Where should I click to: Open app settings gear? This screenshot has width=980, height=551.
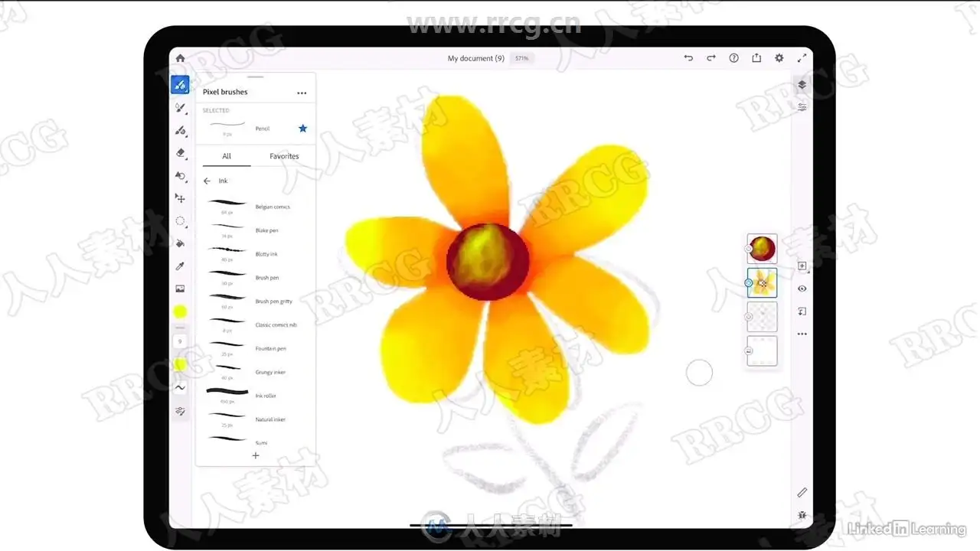click(779, 58)
